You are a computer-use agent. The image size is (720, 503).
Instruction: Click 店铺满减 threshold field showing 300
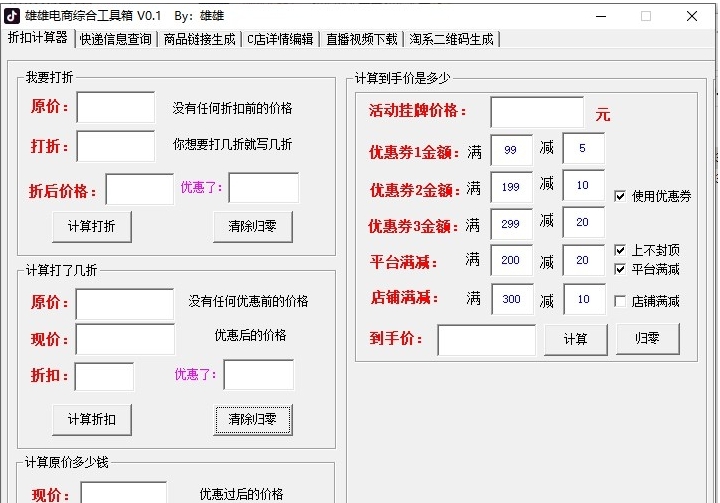pyautogui.click(x=512, y=299)
